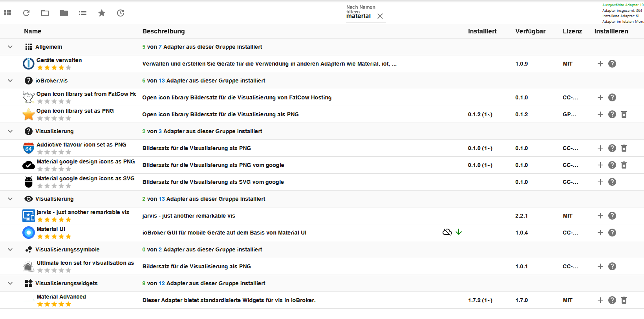The height and width of the screenshot is (319, 644).
Task: Clear the "material" name filter with the X
Action: (x=380, y=16)
